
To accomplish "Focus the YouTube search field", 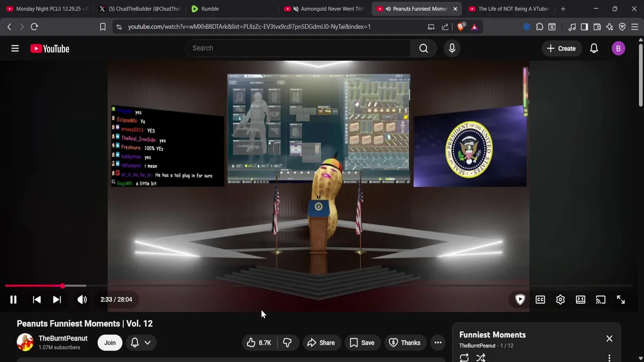I will [x=298, y=48].
